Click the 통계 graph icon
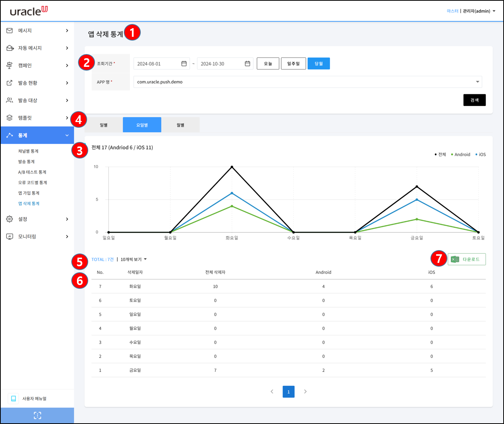The image size is (504, 424). click(10, 135)
